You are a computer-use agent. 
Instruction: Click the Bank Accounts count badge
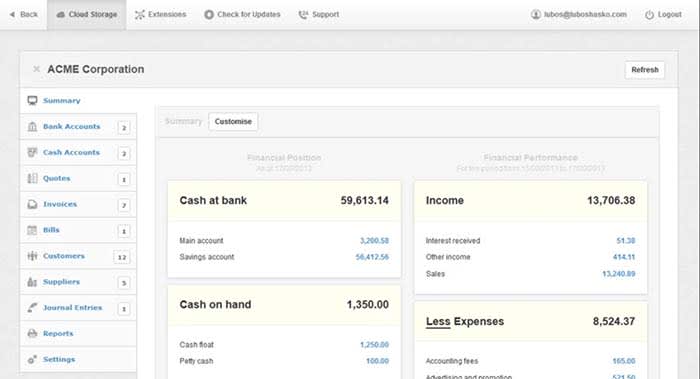(124, 128)
